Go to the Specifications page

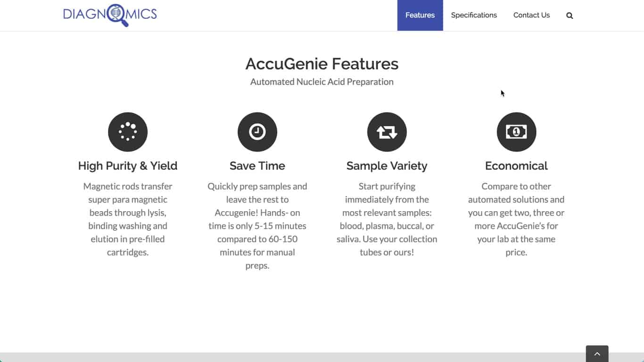tap(474, 15)
